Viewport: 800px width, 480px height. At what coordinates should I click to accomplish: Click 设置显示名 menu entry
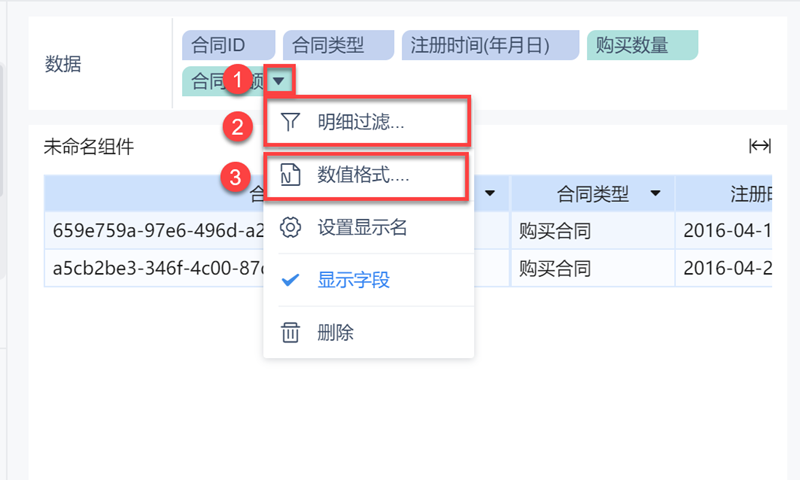[x=362, y=228]
